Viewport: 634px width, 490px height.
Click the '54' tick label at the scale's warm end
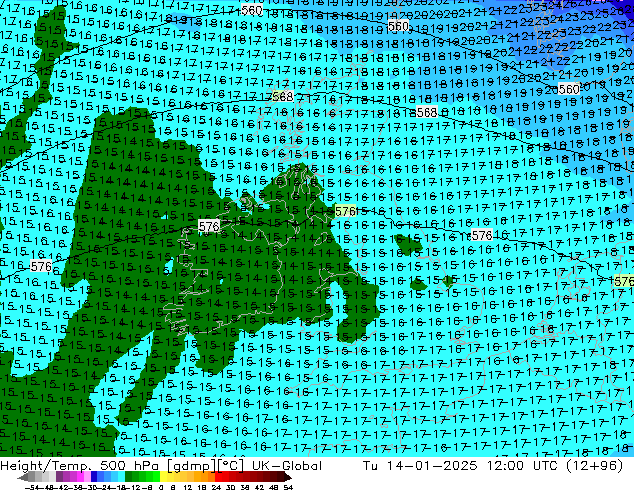tap(288, 488)
